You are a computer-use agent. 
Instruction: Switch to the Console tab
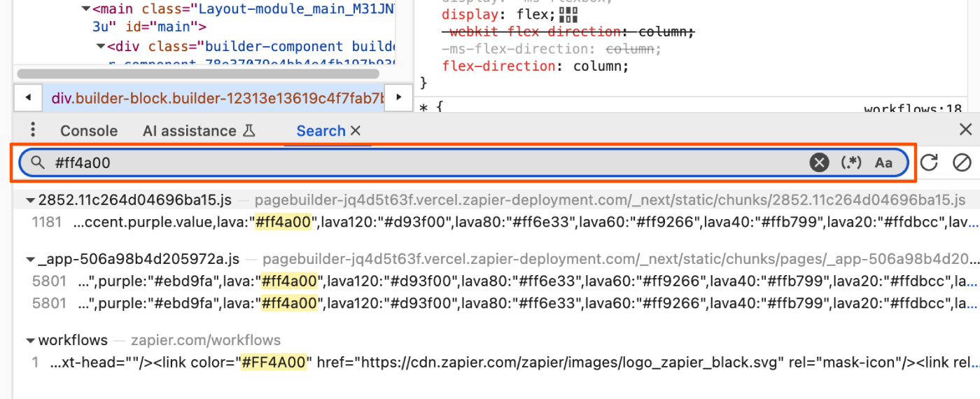[89, 131]
